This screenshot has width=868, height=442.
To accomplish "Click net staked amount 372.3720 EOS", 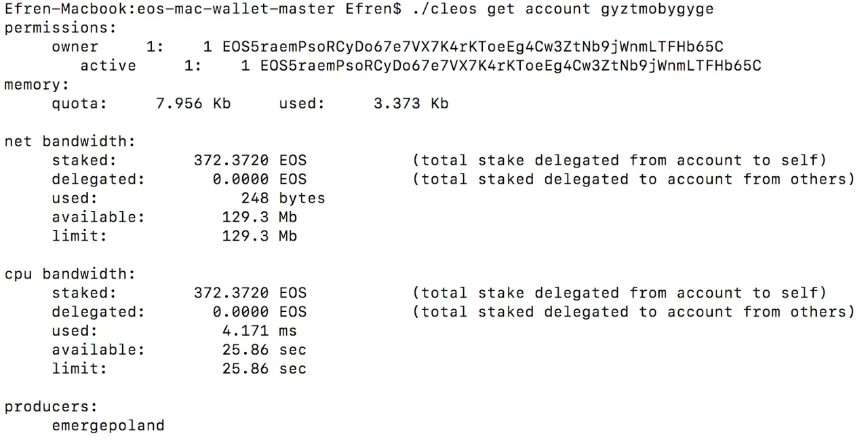I will point(250,161).
